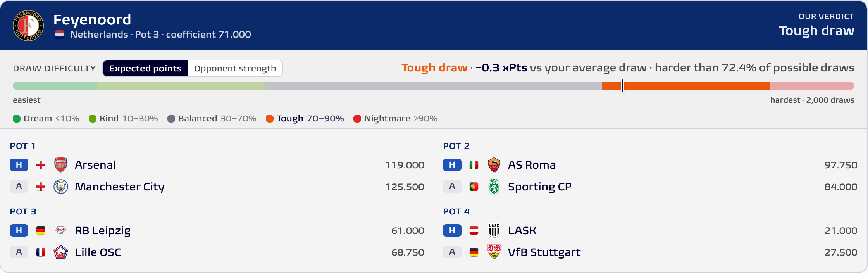868x273 pixels.
Task: Click the AS Roma club badge
Action: (x=494, y=165)
